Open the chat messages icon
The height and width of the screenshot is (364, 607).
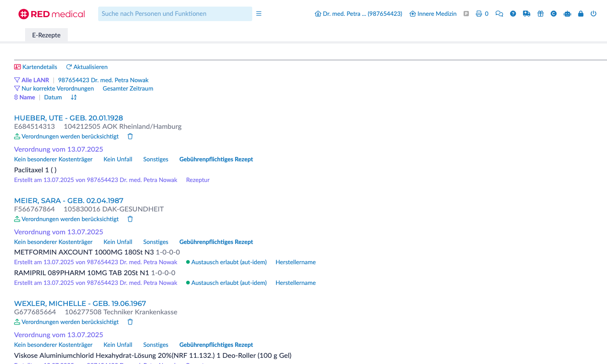[499, 14]
